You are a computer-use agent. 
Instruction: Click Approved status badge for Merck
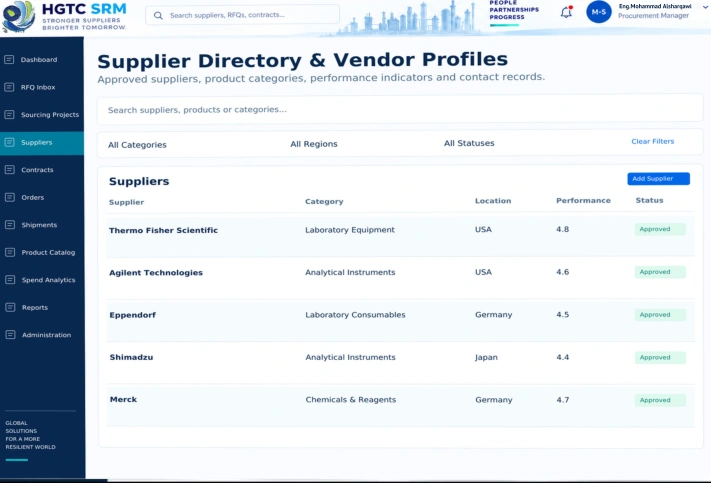[x=660, y=400]
